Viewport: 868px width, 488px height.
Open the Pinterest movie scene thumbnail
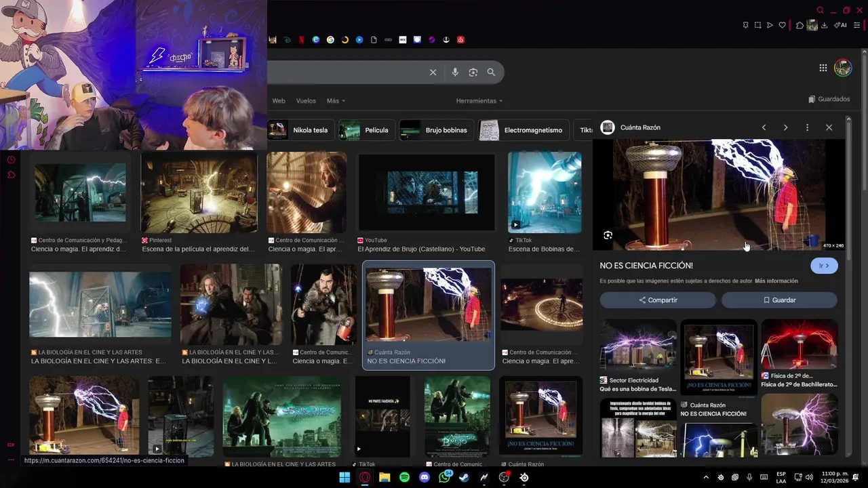pos(199,193)
